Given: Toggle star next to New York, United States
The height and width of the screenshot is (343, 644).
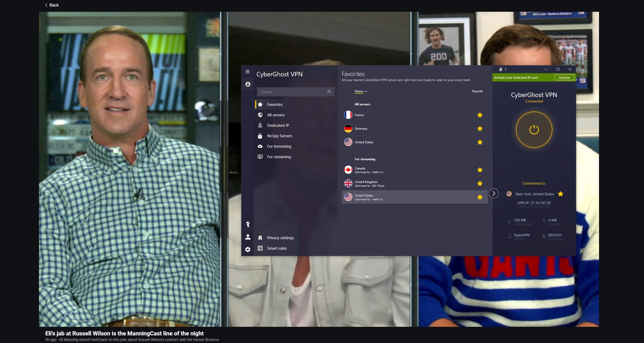Looking at the screenshot, I should 560,194.
